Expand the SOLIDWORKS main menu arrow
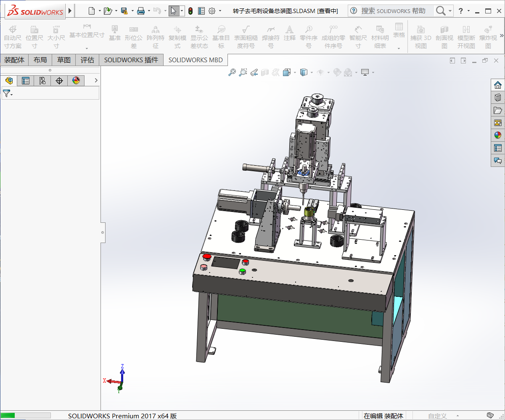Screen dimensions: 505x420 click(x=70, y=11)
